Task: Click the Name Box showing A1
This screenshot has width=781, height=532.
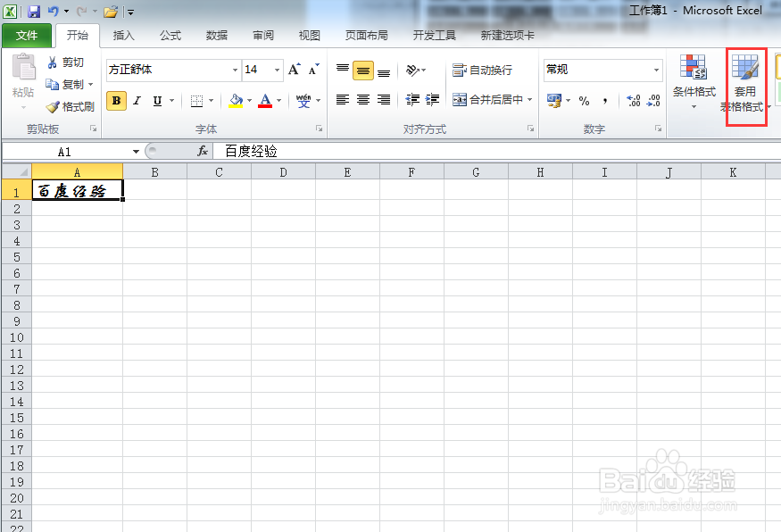Action: pyautogui.click(x=67, y=152)
